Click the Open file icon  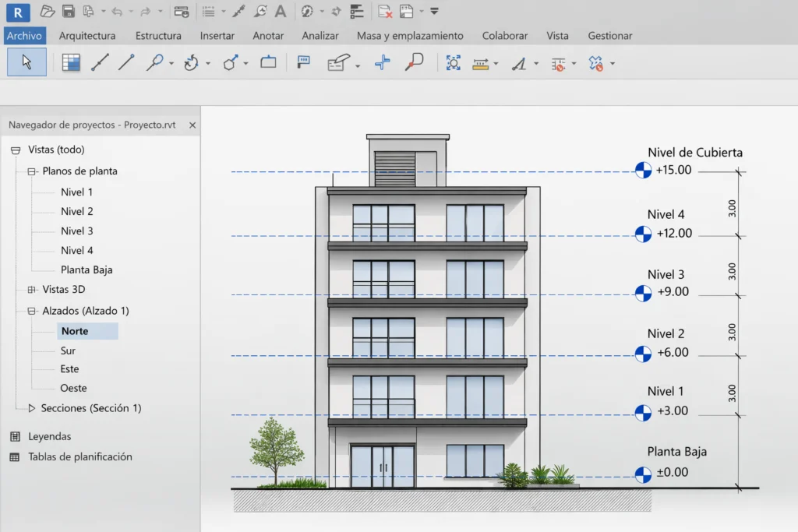[x=47, y=12]
